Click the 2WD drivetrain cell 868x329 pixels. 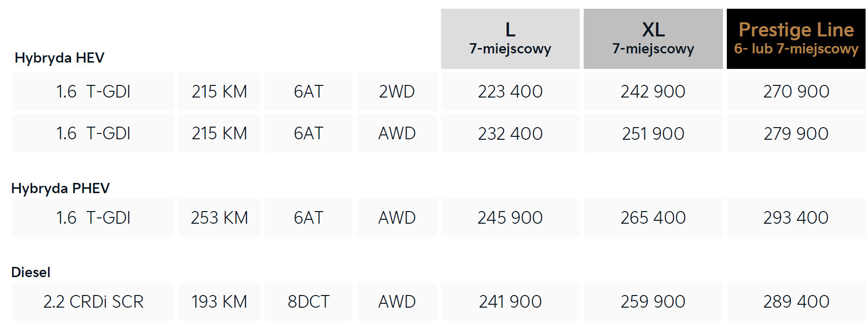tap(396, 92)
